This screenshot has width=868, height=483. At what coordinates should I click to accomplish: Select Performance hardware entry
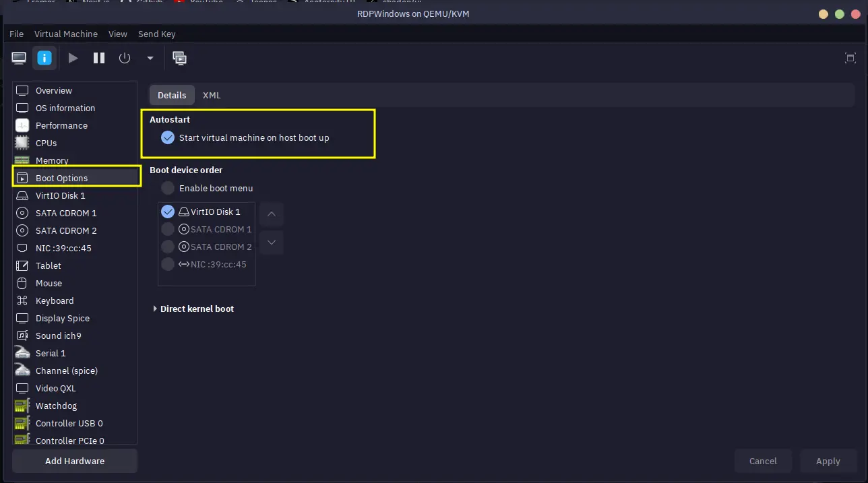coord(75,125)
